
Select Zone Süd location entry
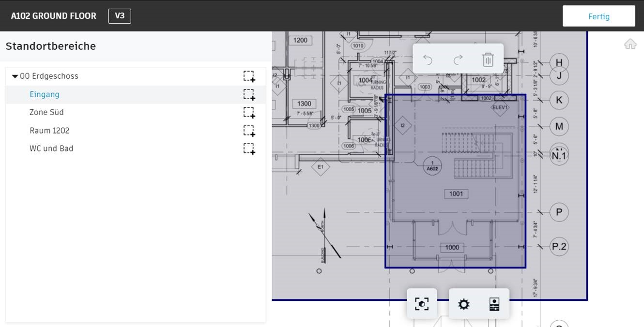(46, 112)
